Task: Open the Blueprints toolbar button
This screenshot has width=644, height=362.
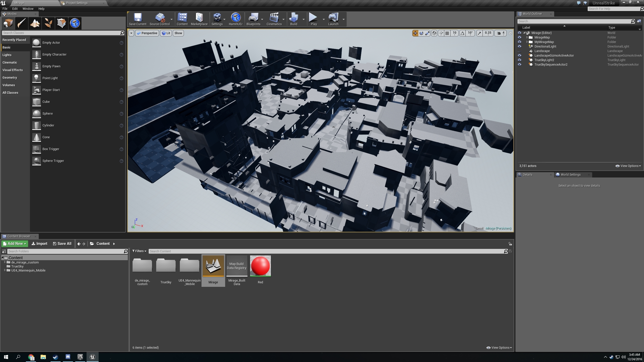Action: (x=253, y=19)
